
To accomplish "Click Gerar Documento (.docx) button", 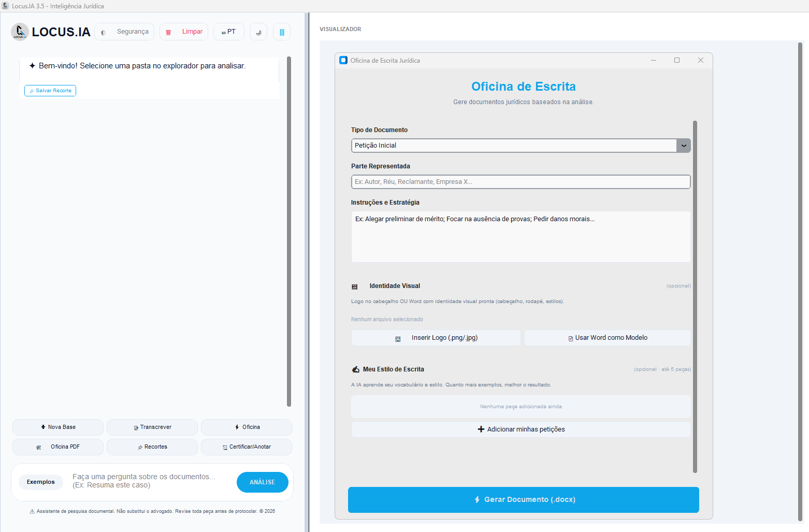I will (x=524, y=500).
